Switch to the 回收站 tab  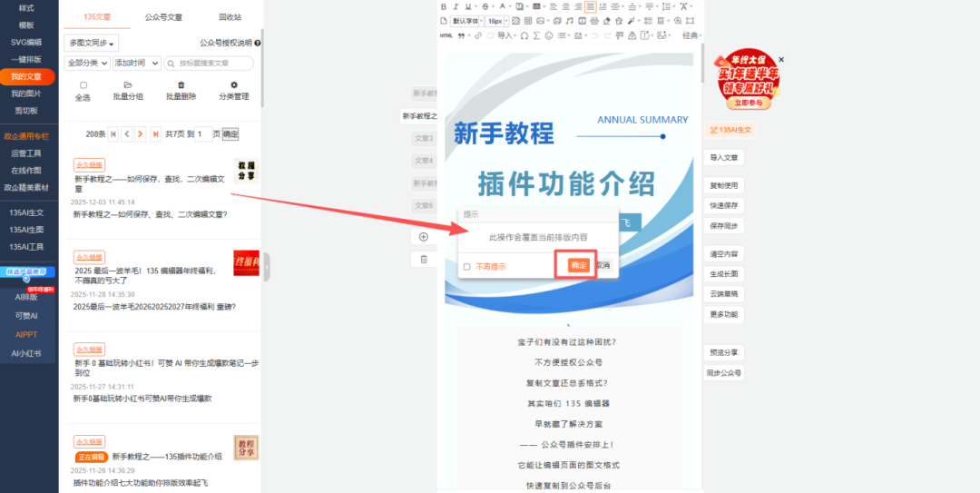pyautogui.click(x=230, y=17)
